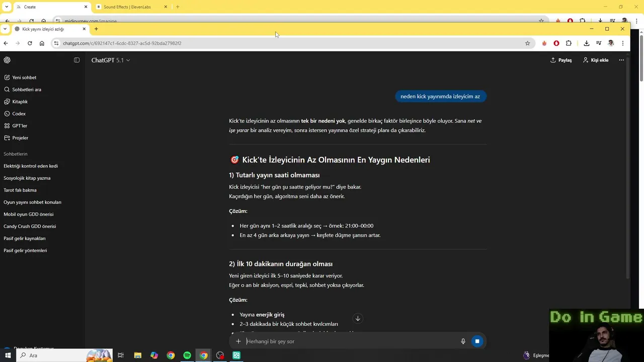The image size is (644, 362).
Task: Open Task View on the taskbar
Action: [x=121, y=355]
